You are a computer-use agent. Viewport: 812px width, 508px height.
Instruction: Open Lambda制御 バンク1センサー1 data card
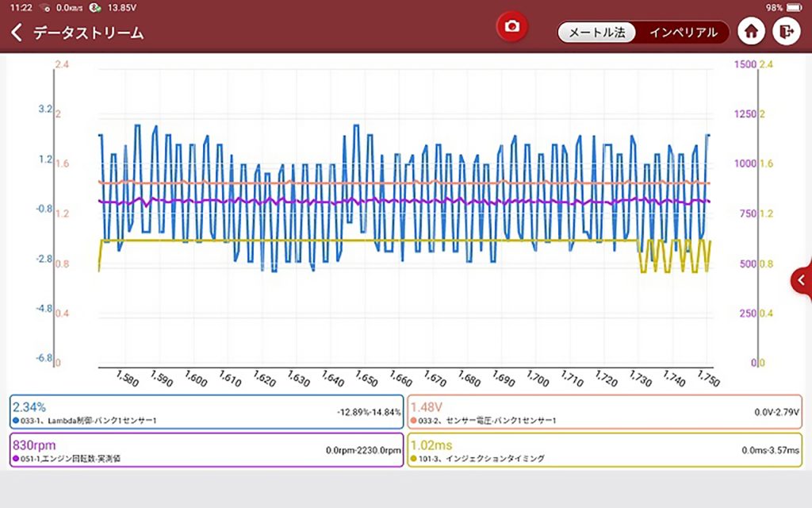pyautogui.click(x=207, y=412)
